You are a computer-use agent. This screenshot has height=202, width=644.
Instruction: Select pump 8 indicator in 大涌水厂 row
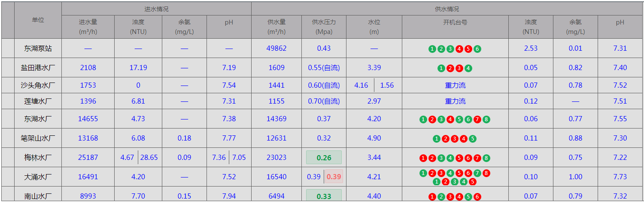486,173
